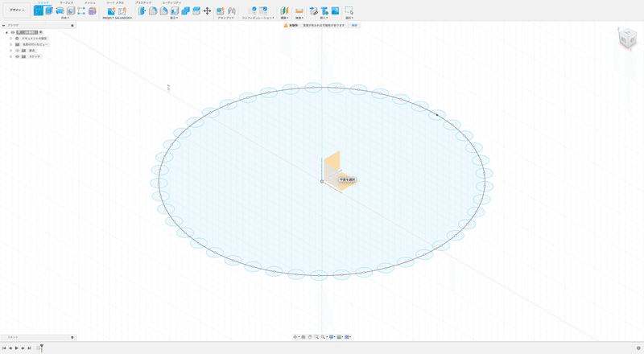Expand the Origin tree node
This screenshot has height=354, width=644.
click(11, 51)
